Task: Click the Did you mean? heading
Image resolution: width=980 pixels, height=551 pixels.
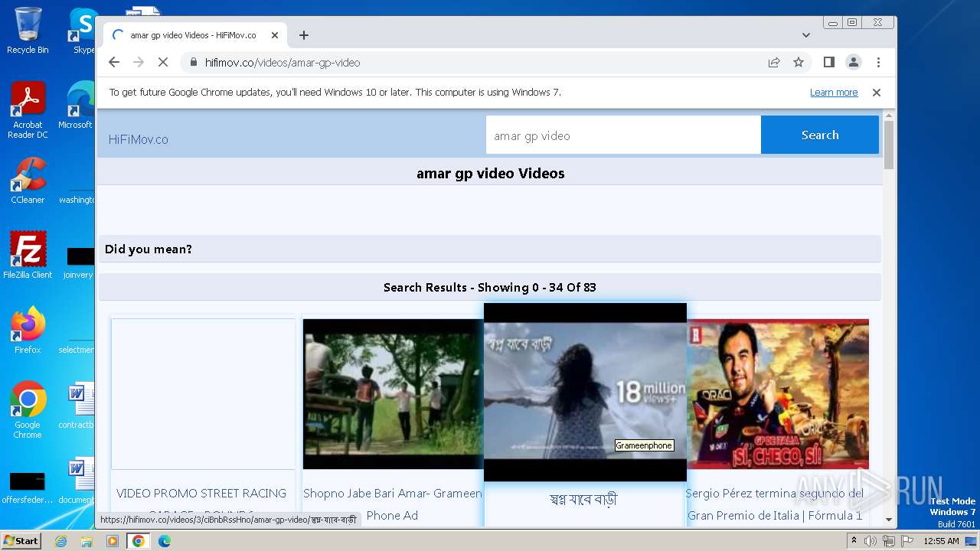Action: 149,249
